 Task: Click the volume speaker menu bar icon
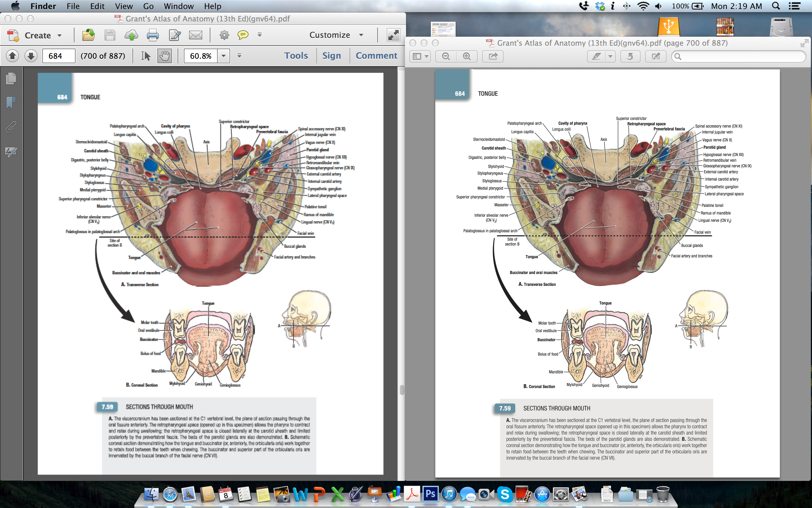tap(659, 6)
